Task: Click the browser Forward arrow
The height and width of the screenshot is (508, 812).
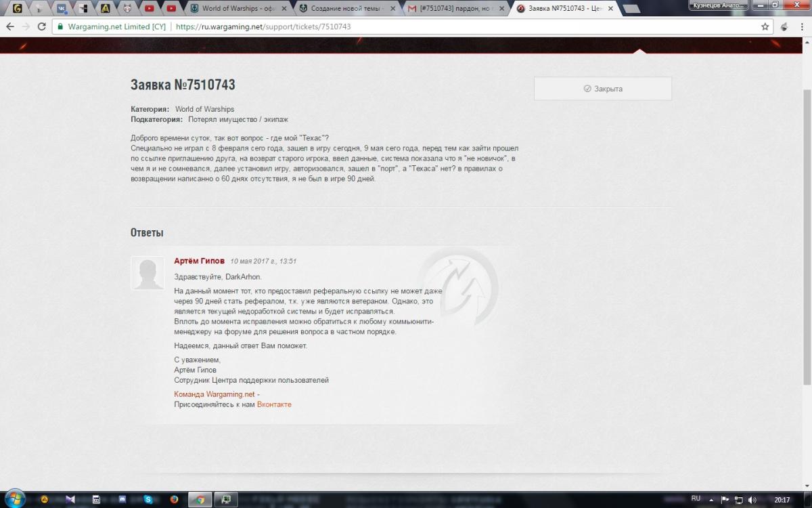Action: (26, 27)
